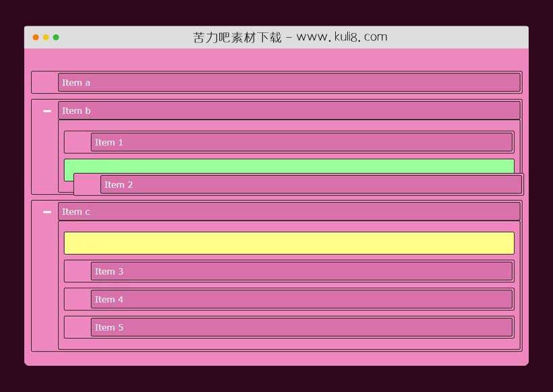Click the empty handle left of Item a
The width and height of the screenshot is (553, 392).
(45, 83)
